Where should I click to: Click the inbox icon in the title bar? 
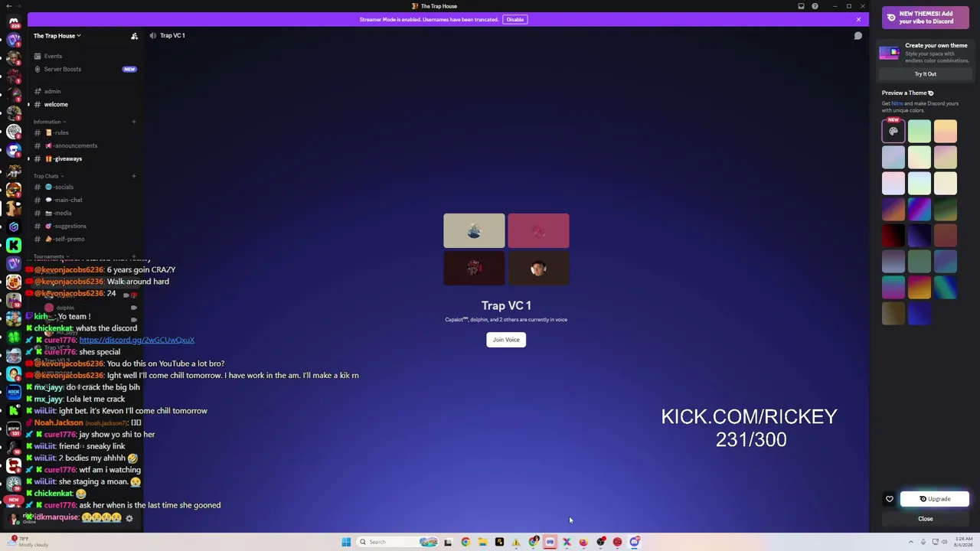pyautogui.click(x=801, y=6)
